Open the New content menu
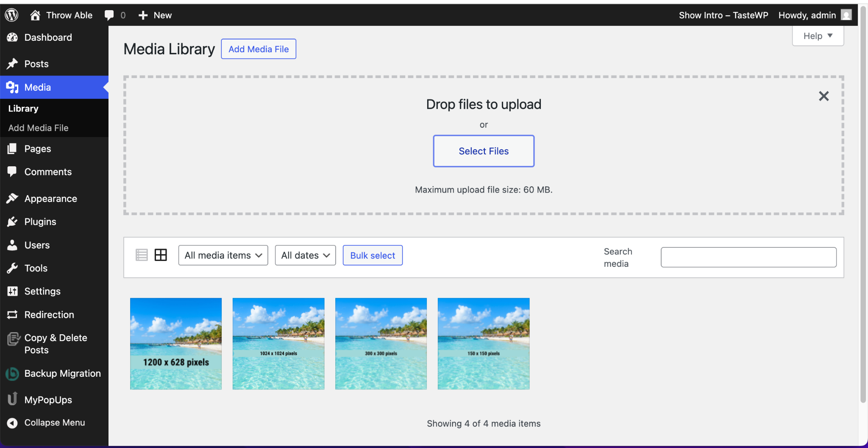The height and width of the screenshot is (448, 868). pos(155,15)
